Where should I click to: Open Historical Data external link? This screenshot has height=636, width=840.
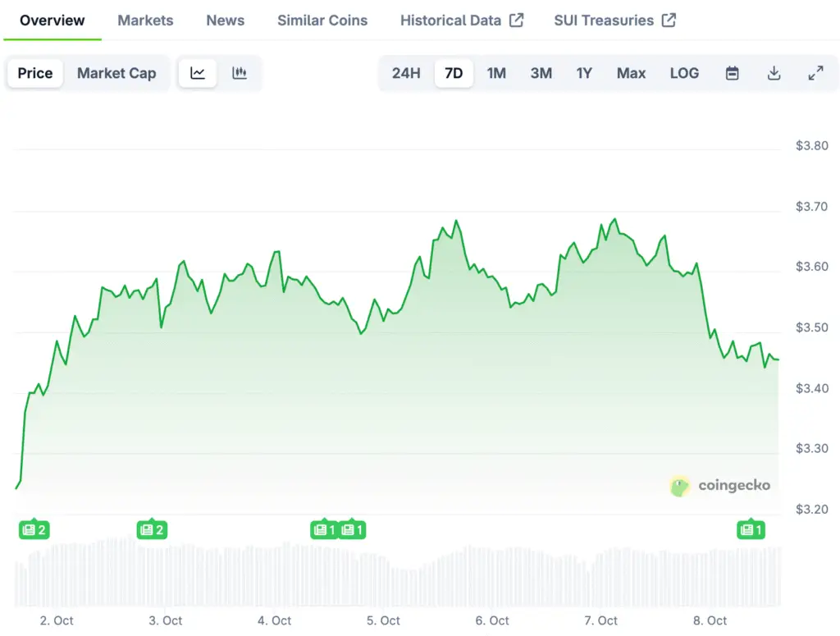[461, 21]
